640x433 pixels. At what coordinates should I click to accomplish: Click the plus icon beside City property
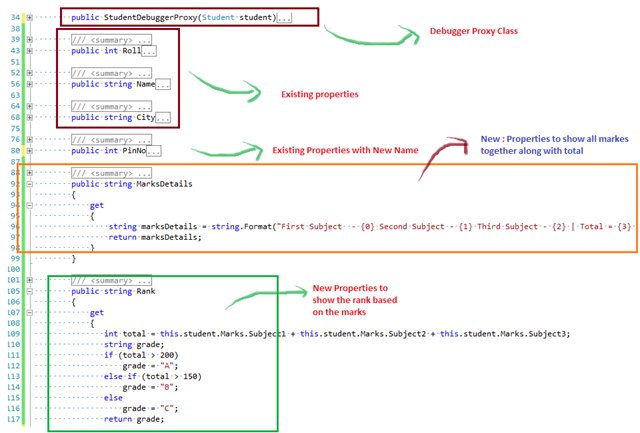point(30,118)
